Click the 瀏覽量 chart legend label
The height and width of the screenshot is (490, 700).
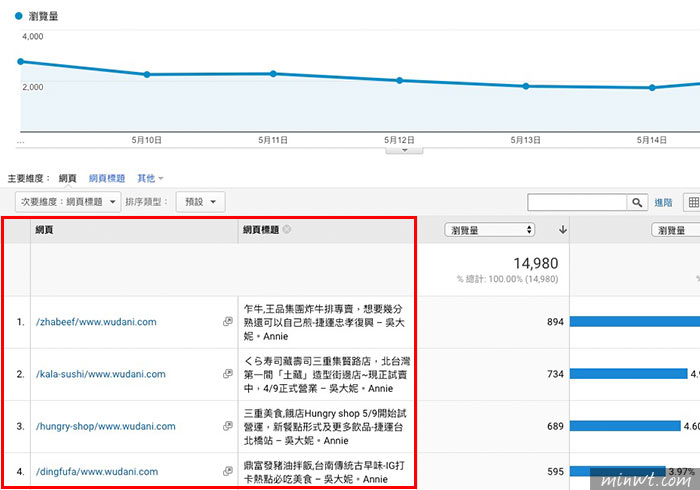[x=43, y=17]
